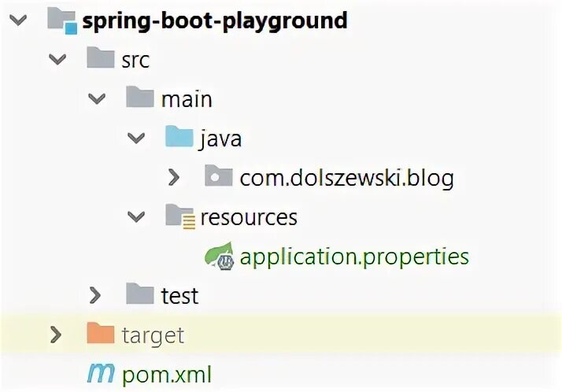The width and height of the screenshot is (562, 392).
Task: Expand the test folder
Action: [95, 295]
